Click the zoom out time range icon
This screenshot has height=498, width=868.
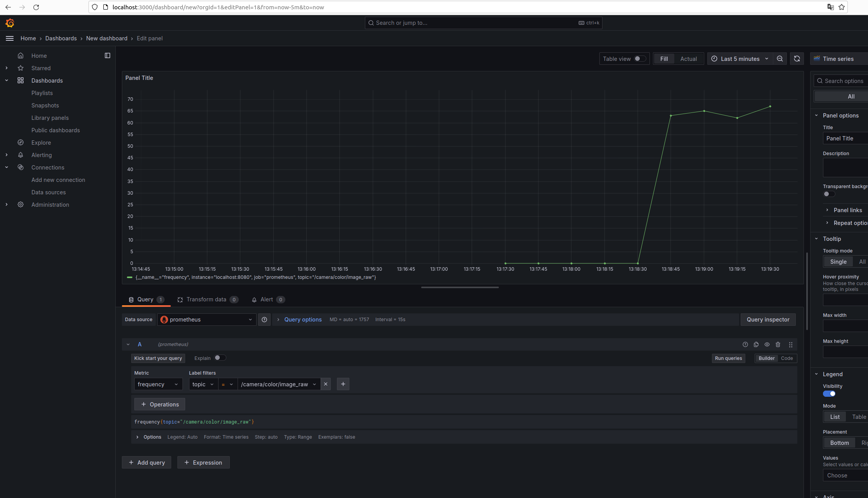pyautogui.click(x=780, y=59)
